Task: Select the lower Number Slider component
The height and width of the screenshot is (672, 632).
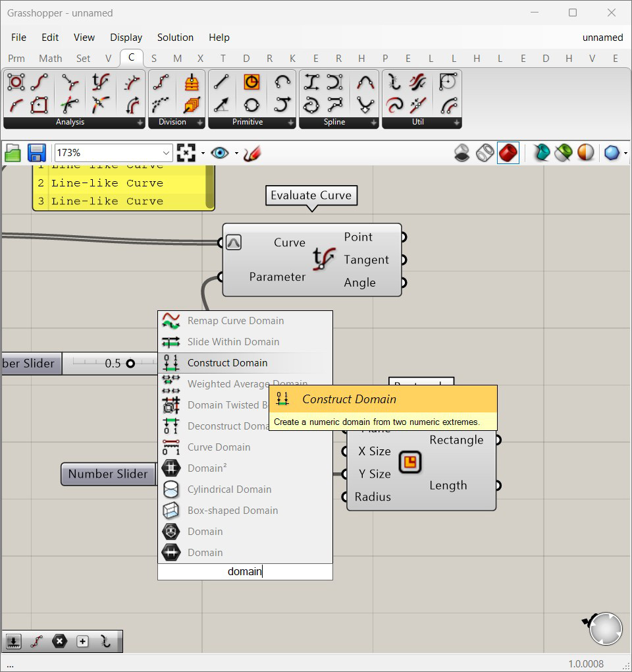Action: tap(108, 474)
